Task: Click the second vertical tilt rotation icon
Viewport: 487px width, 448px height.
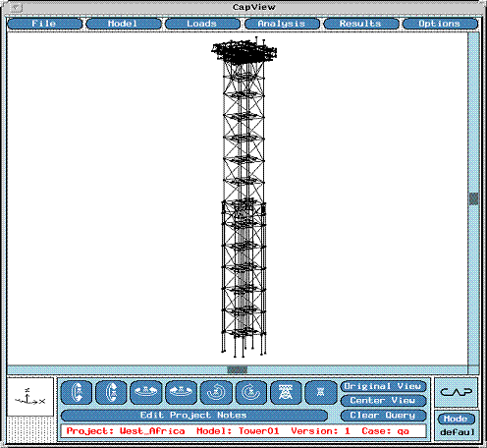Action: 111,392
